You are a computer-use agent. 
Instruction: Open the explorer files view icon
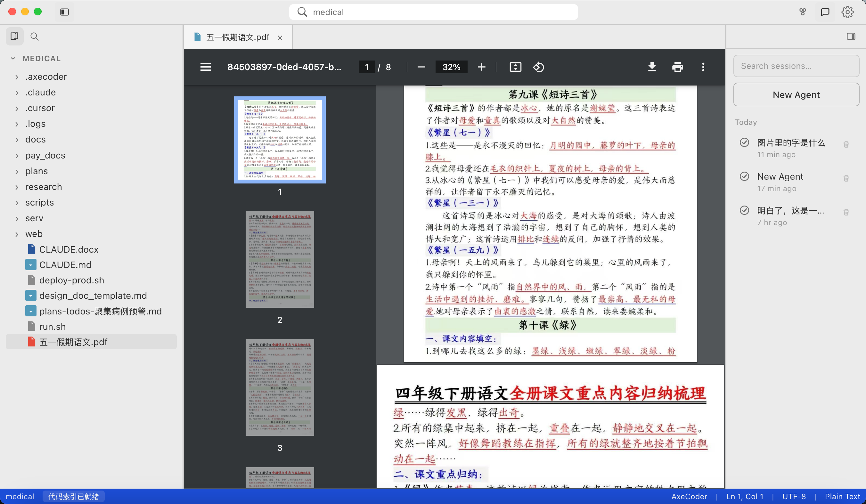(14, 36)
